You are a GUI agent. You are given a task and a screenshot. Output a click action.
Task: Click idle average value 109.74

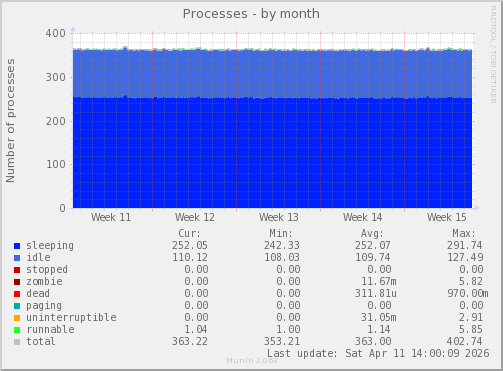click(373, 258)
